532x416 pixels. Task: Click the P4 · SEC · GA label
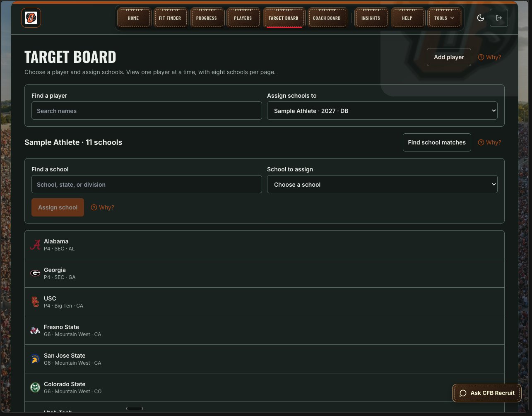tap(60, 277)
